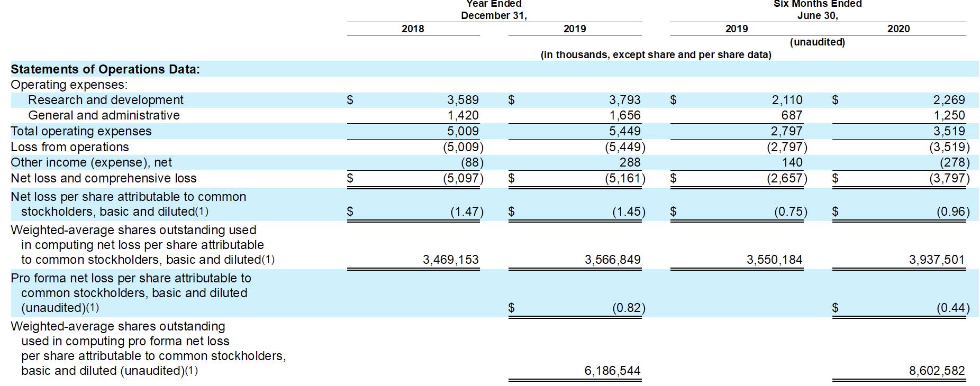Screen dimensions: 980x386
Task: Click the other expense value (88)
Action: click(472, 162)
